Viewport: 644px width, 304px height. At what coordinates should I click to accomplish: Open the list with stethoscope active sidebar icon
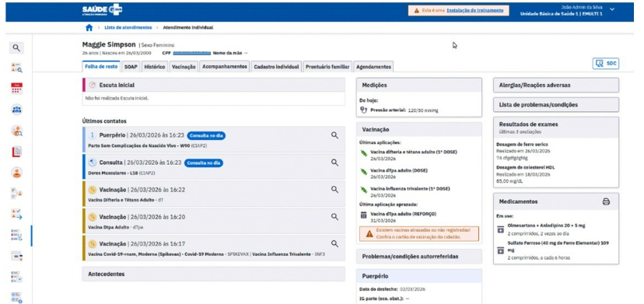16,236
